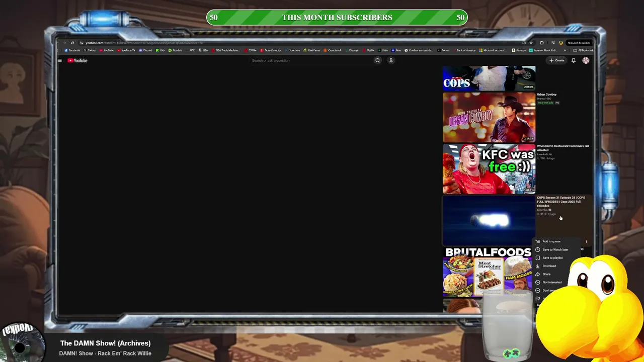The width and height of the screenshot is (644, 362).
Task: Open the Disney+ bookmark
Action: (352, 50)
